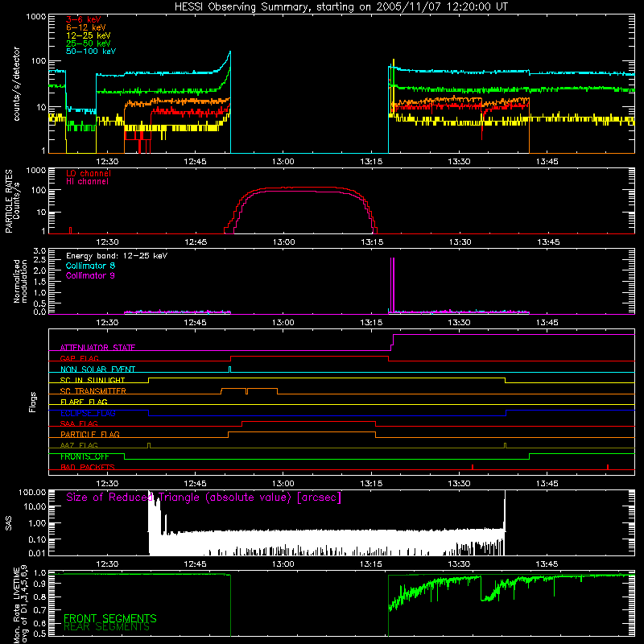644x644 pixels.
Task: Click the 'REAR SEGMENTS' legend label
Action: tap(107, 627)
